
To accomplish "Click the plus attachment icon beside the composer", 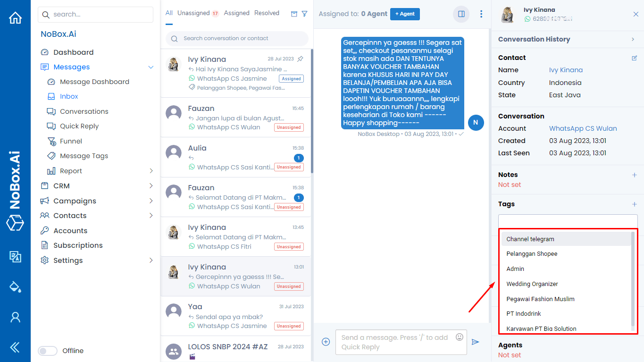I will pyautogui.click(x=326, y=342).
